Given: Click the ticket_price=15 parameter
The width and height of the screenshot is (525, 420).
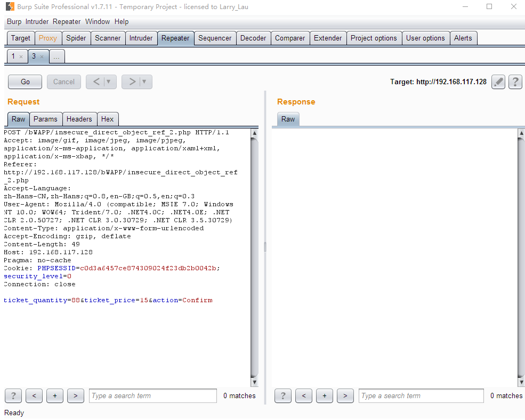Looking at the screenshot, I should click(x=116, y=301).
